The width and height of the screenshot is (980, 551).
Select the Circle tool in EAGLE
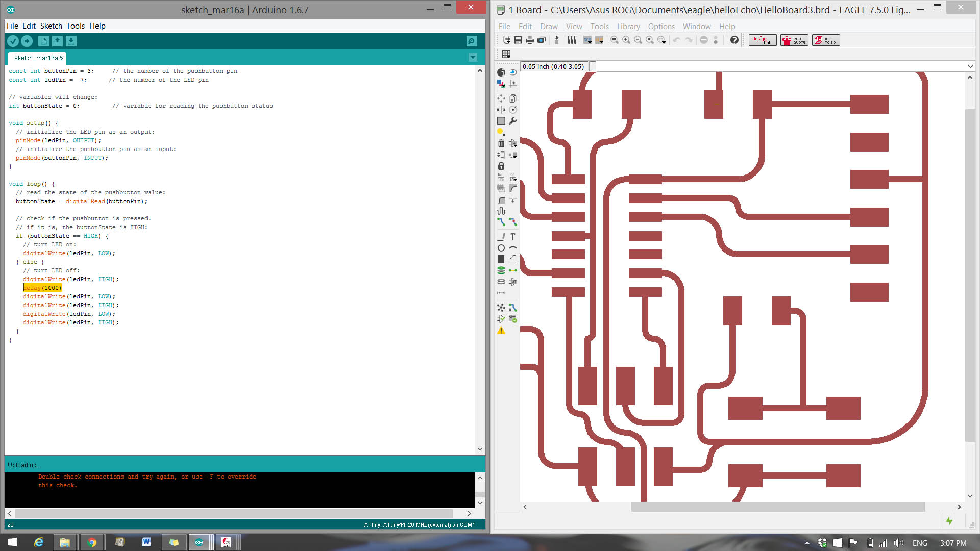tap(501, 248)
